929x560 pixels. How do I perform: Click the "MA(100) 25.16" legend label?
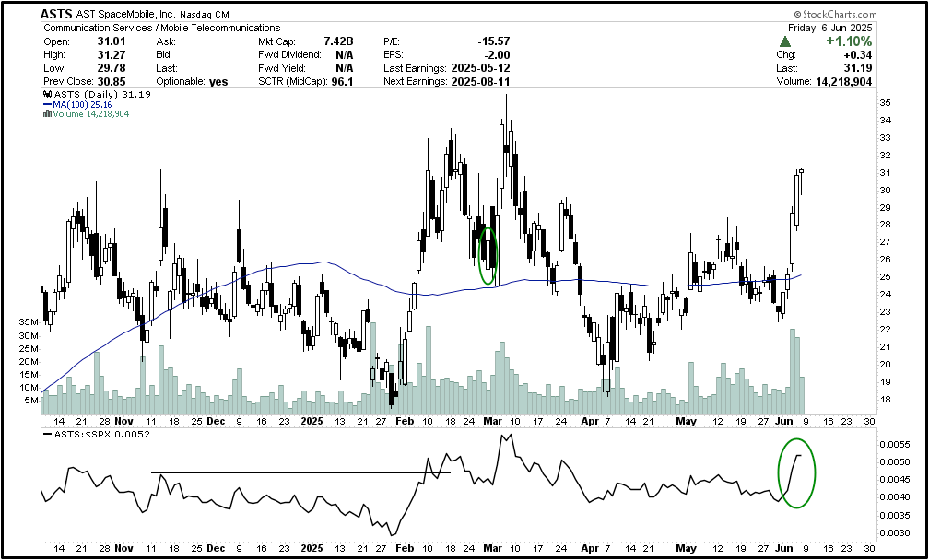[x=82, y=105]
